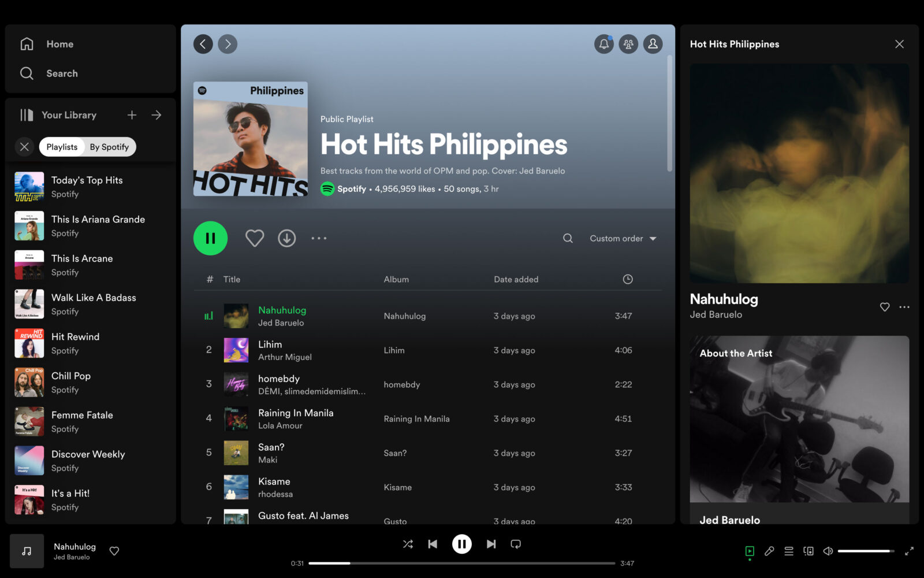Open the Queue panel

[788, 551]
